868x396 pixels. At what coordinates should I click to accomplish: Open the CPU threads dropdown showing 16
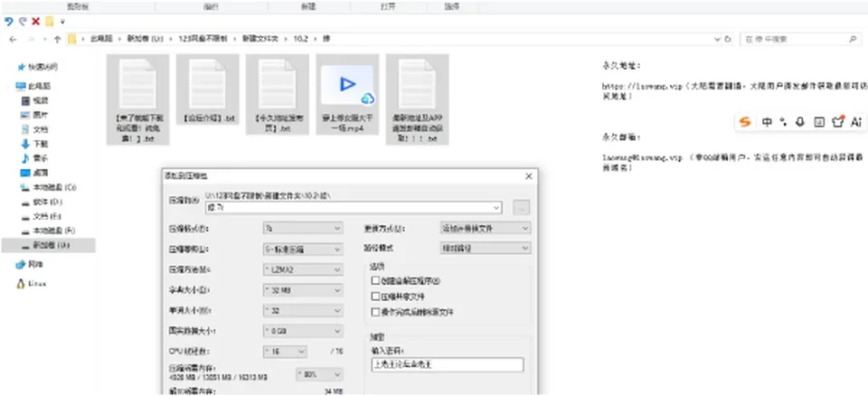(x=285, y=352)
